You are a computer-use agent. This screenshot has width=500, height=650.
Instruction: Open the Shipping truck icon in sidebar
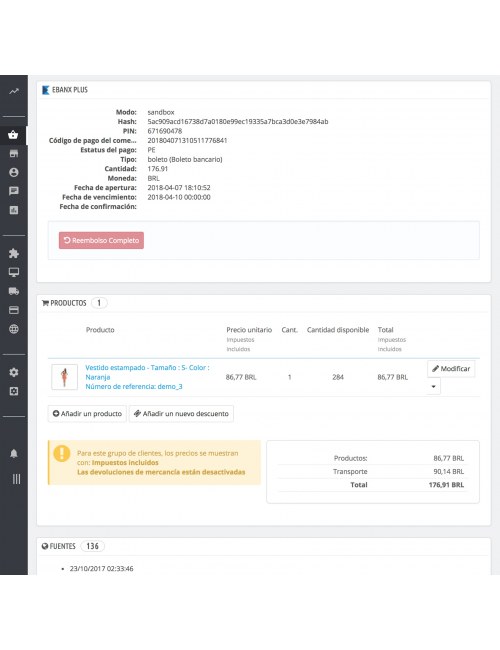click(x=14, y=291)
